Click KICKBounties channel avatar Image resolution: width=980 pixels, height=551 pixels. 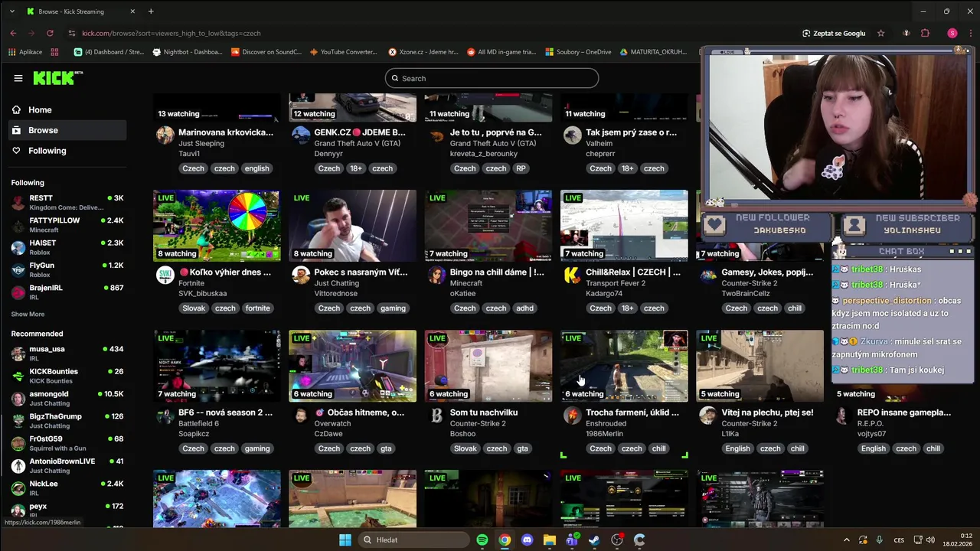click(x=18, y=376)
